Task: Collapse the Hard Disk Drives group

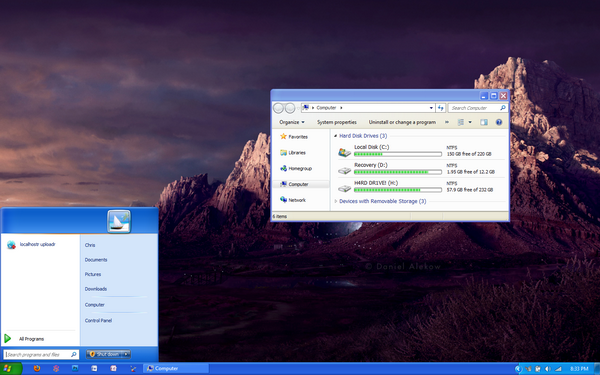Action: (336, 136)
